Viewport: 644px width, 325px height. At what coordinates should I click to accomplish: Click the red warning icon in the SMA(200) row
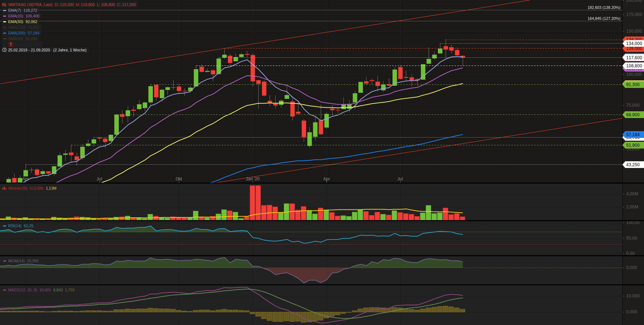(11, 44)
